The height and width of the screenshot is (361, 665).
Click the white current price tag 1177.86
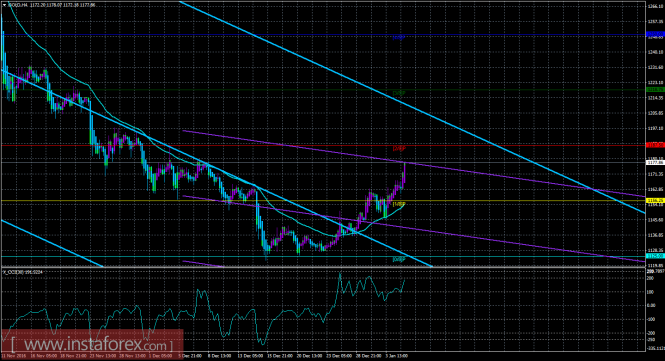[655, 162]
